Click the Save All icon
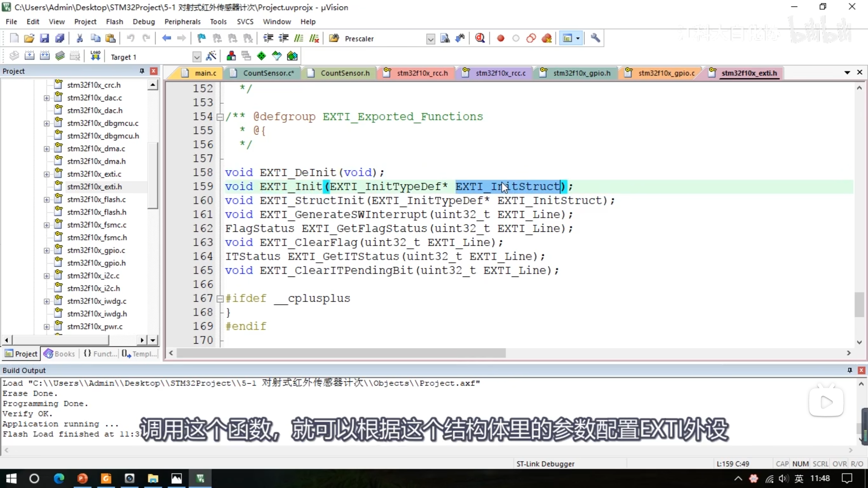This screenshot has width=868, height=488. pos(60,38)
